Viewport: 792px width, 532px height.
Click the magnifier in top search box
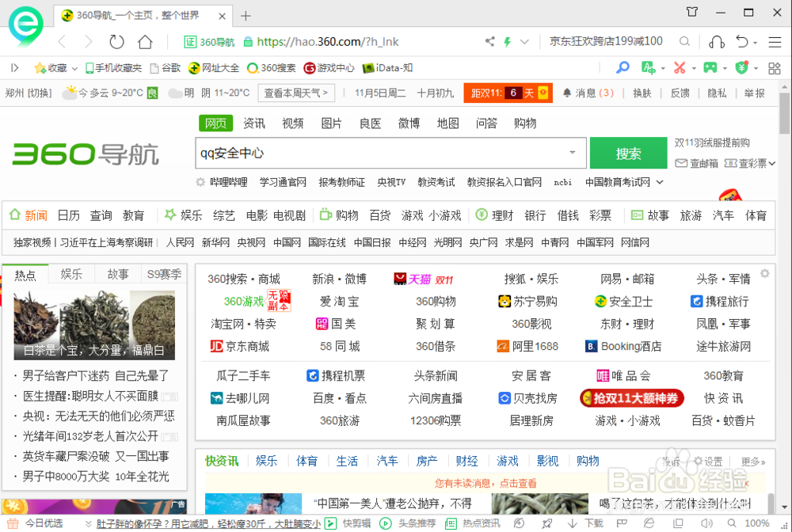pyautogui.click(x=684, y=41)
